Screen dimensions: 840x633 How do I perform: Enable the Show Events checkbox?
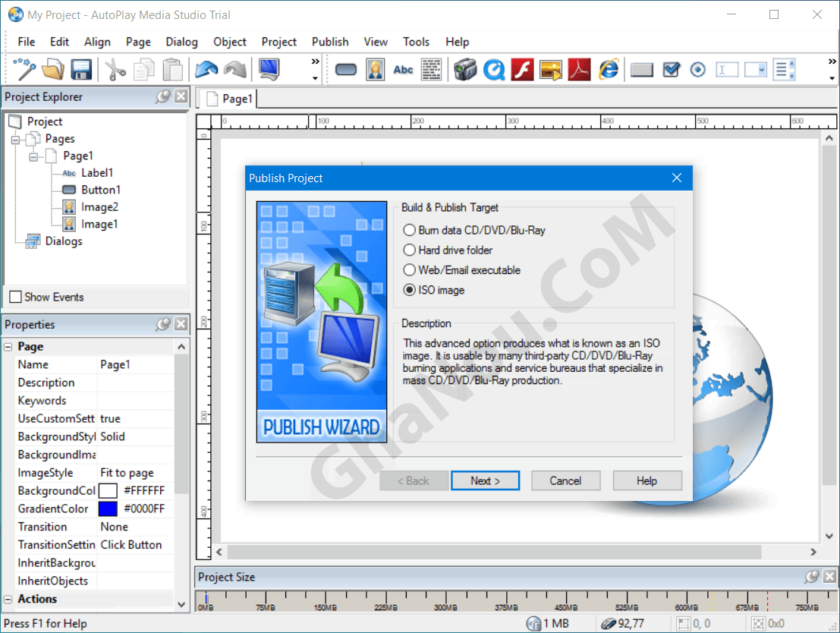(x=15, y=297)
